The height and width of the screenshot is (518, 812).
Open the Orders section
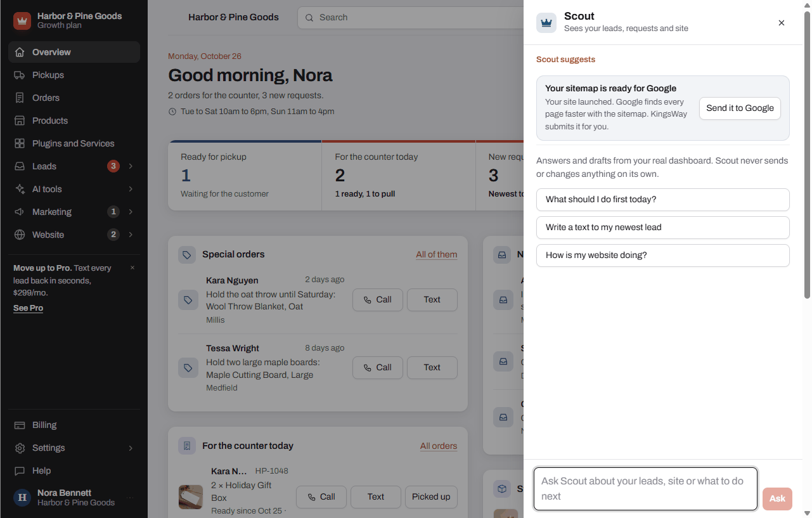point(74,98)
